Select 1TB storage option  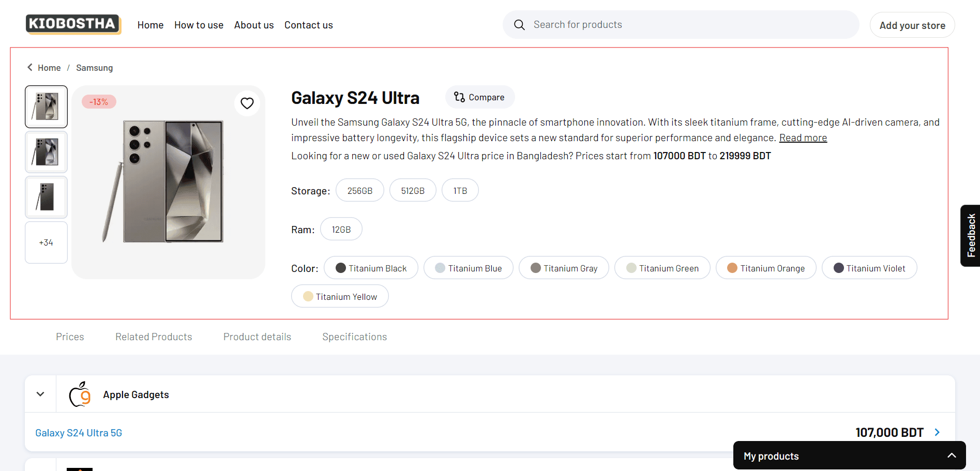point(460,191)
